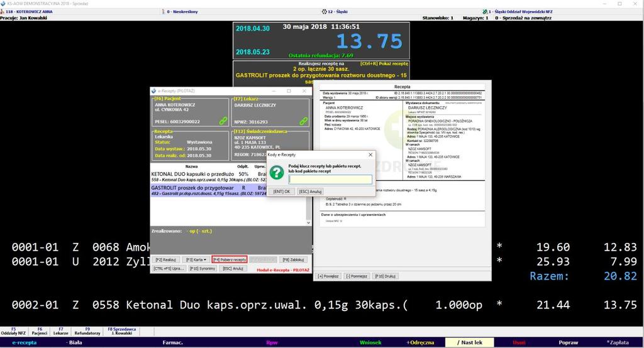Select Usuń in bottom menu bar
Viewport: 644px width, 348px height.
[x=519, y=342]
